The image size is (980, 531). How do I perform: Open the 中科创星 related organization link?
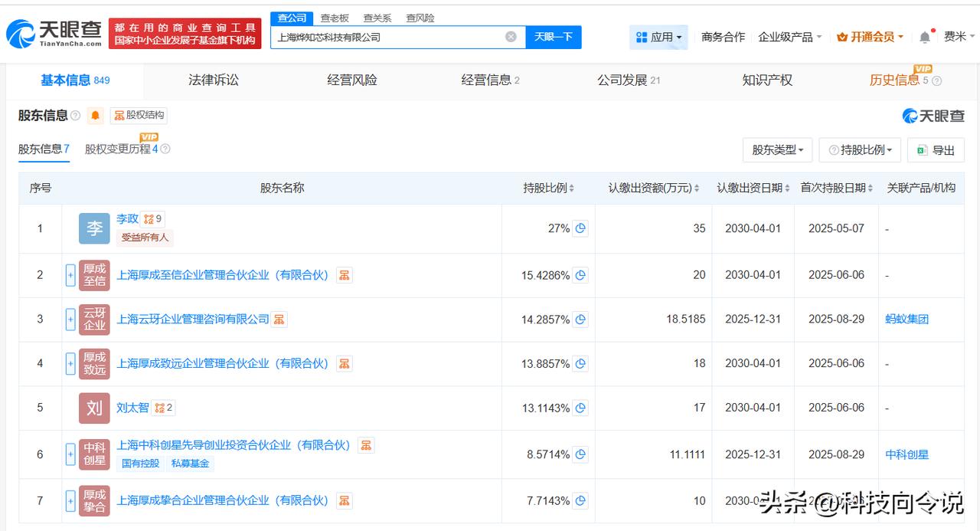pos(907,454)
